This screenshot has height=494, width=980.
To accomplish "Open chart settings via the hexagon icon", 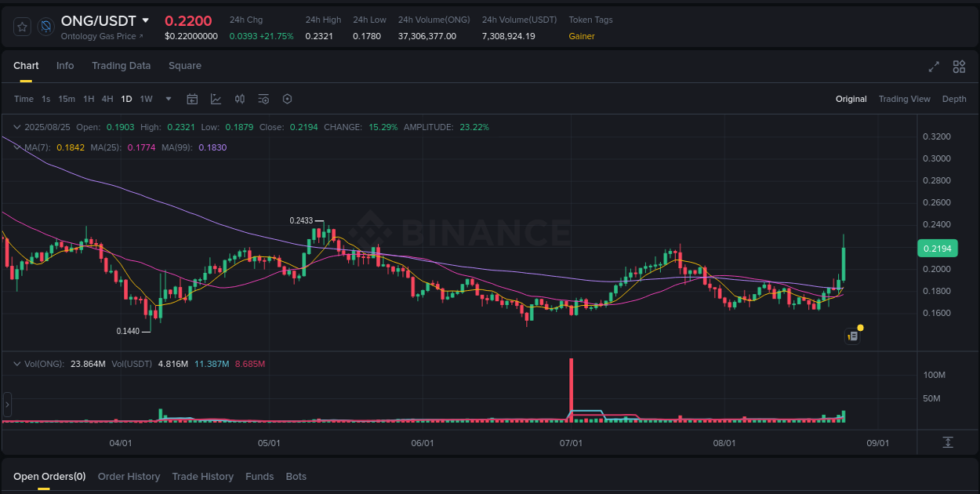I will click(x=287, y=99).
